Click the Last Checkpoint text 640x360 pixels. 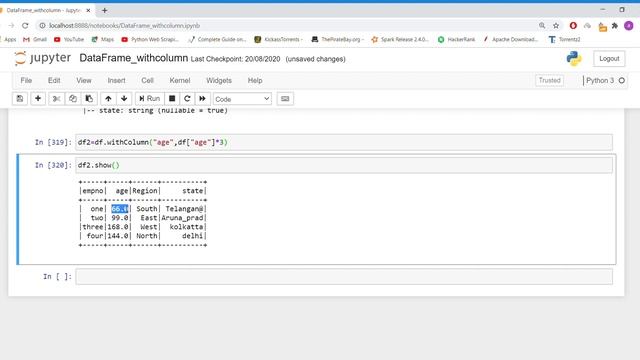236,59
